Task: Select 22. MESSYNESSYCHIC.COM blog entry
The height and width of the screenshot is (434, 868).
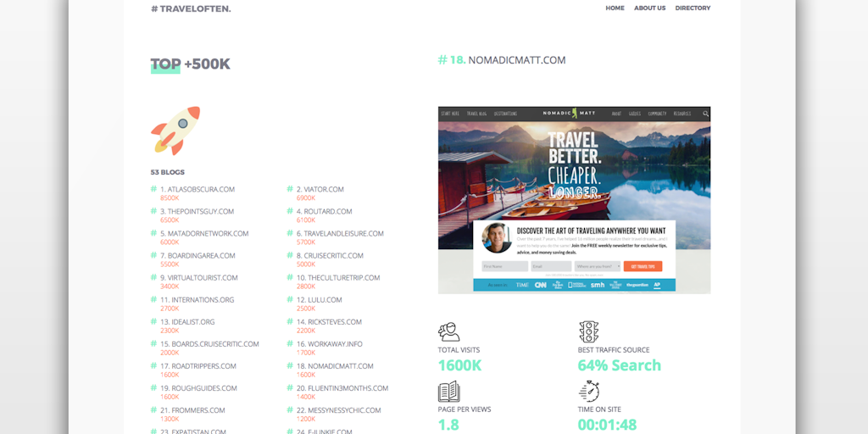Action: [x=339, y=411]
